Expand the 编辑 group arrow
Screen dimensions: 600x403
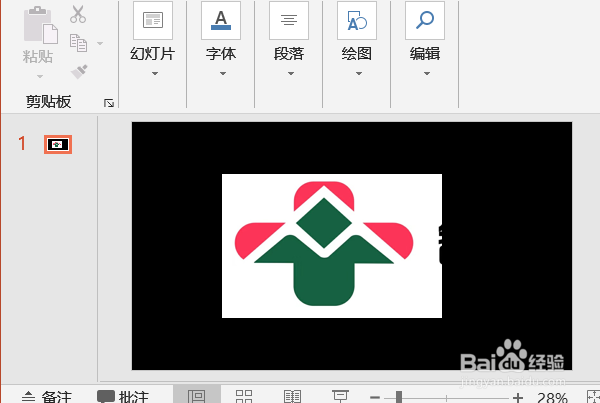coord(427,73)
